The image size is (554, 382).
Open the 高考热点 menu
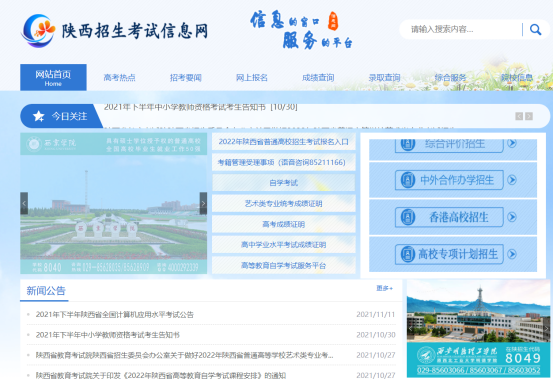(119, 78)
